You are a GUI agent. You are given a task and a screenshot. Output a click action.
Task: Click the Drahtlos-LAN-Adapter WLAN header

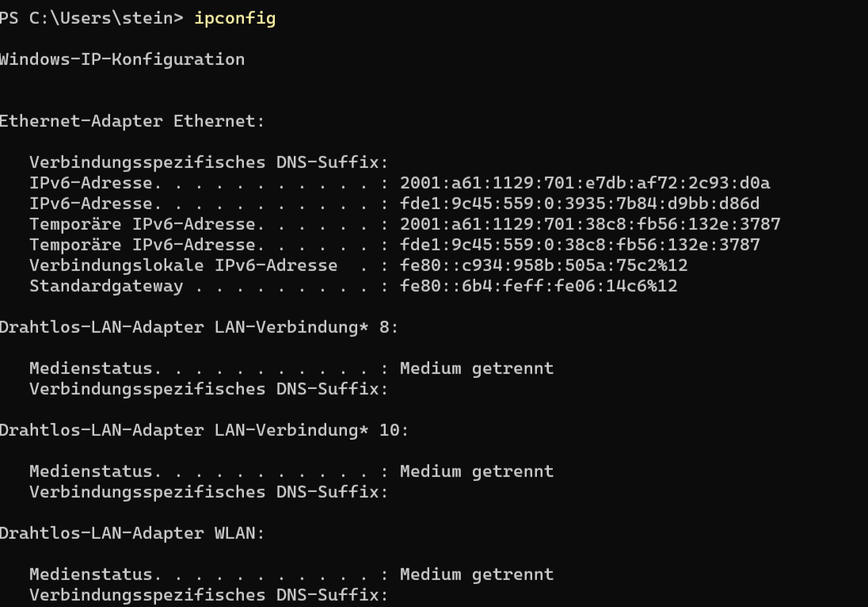(x=132, y=533)
